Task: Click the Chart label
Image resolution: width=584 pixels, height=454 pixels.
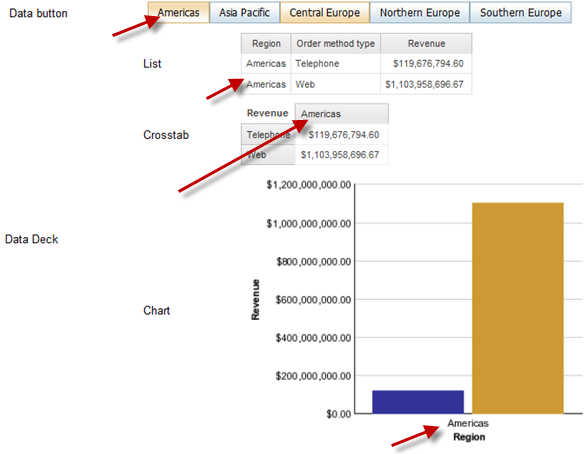Action: pos(156,311)
